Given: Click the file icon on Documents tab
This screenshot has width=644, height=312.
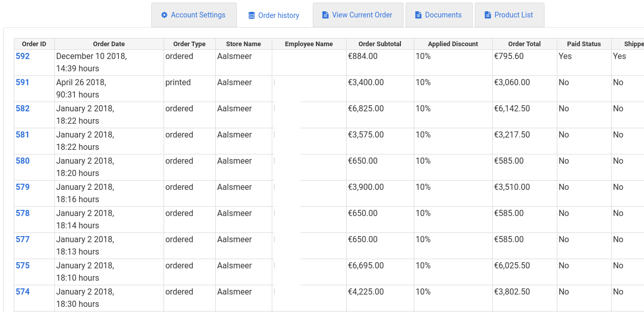Looking at the screenshot, I should point(418,15).
